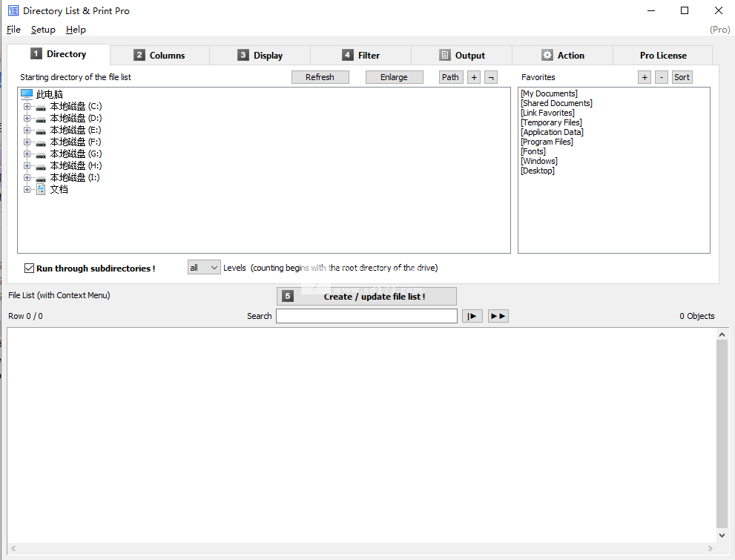Switch to the Columns tab
This screenshot has height=560, width=735.
point(159,56)
